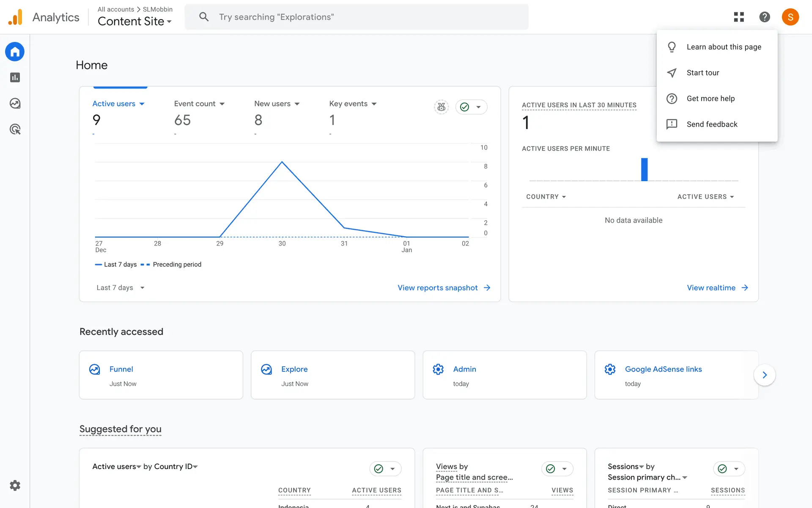812x508 pixels.
Task: Click the help question mark icon
Action: pyautogui.click(x=764, y=17)
